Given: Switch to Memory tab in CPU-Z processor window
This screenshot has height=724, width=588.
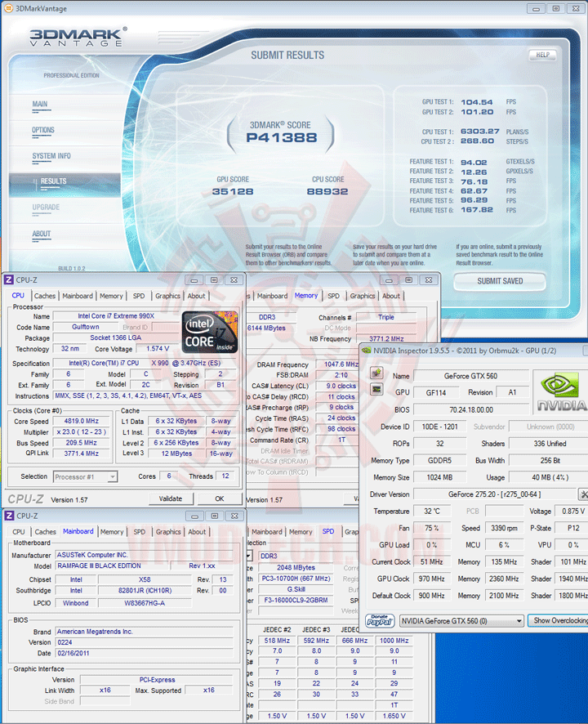Looking at the screenshot, I should pos(111,296).
